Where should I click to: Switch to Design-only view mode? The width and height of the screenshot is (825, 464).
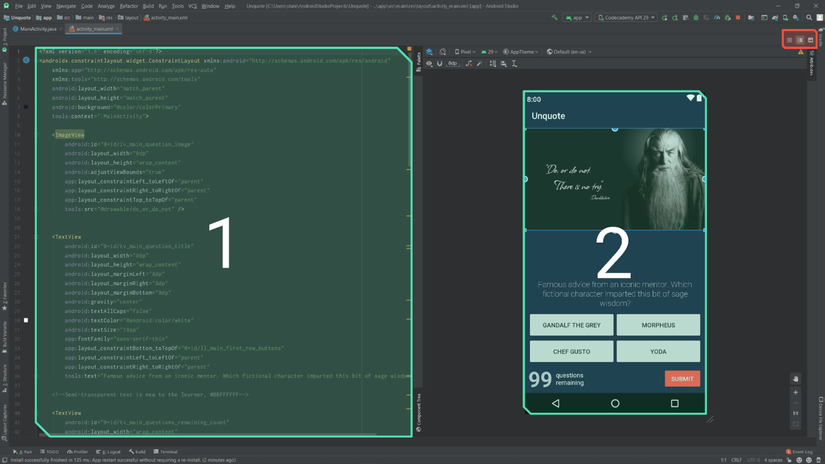coord(810,40)
